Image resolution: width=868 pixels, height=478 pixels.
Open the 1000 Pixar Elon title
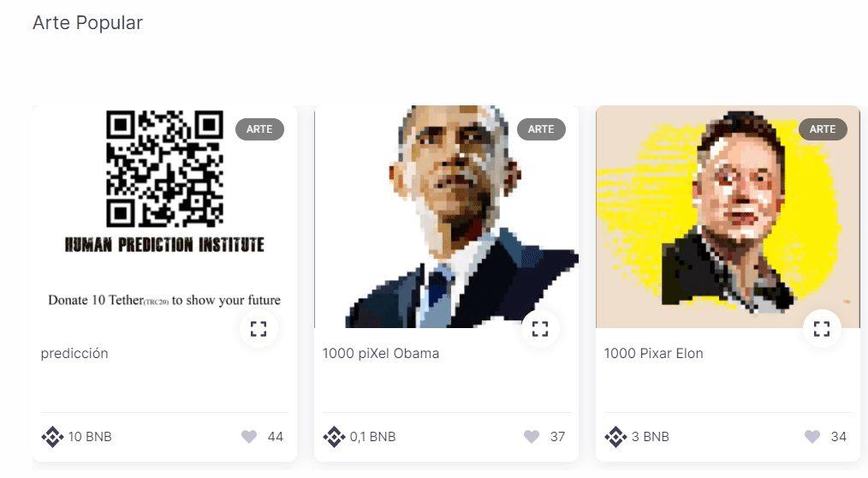coord(653,354)
